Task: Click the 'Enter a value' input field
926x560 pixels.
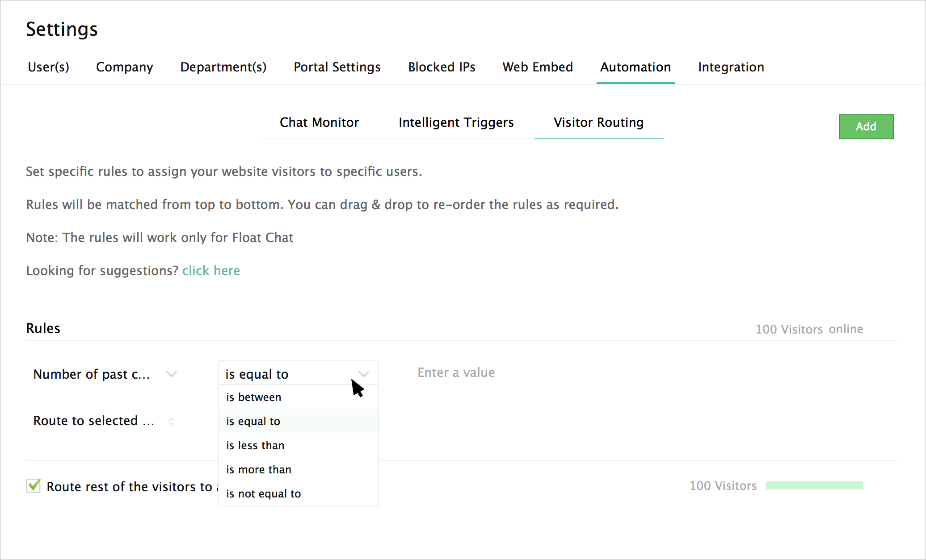Action: (x=456, y=373)
